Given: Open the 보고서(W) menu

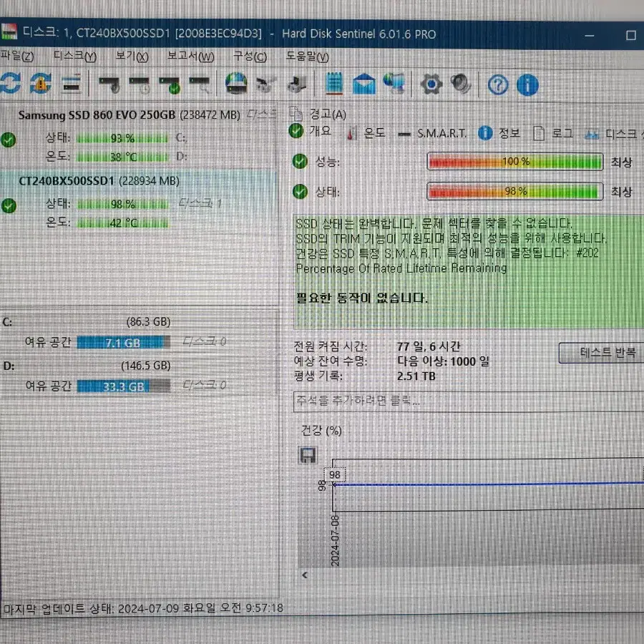Looking at the screenshot, I should [191, 56].
